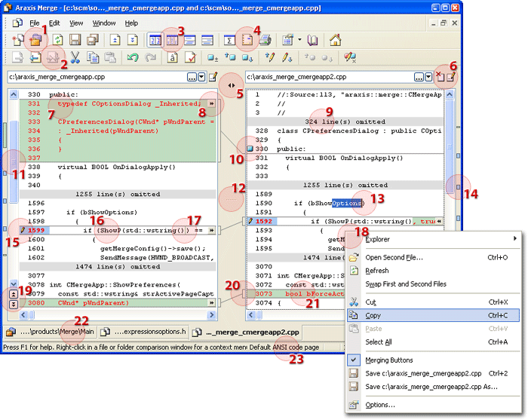Open the File menu
Image resolution: width=528 pixels, height=420 pixels.
point(35,23)
